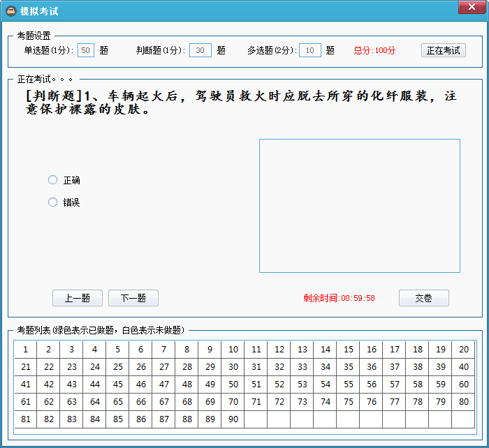This screenshot has width=489, height=448.
Task: Click the 单选题 count field
Action: [x=85, y=50]
